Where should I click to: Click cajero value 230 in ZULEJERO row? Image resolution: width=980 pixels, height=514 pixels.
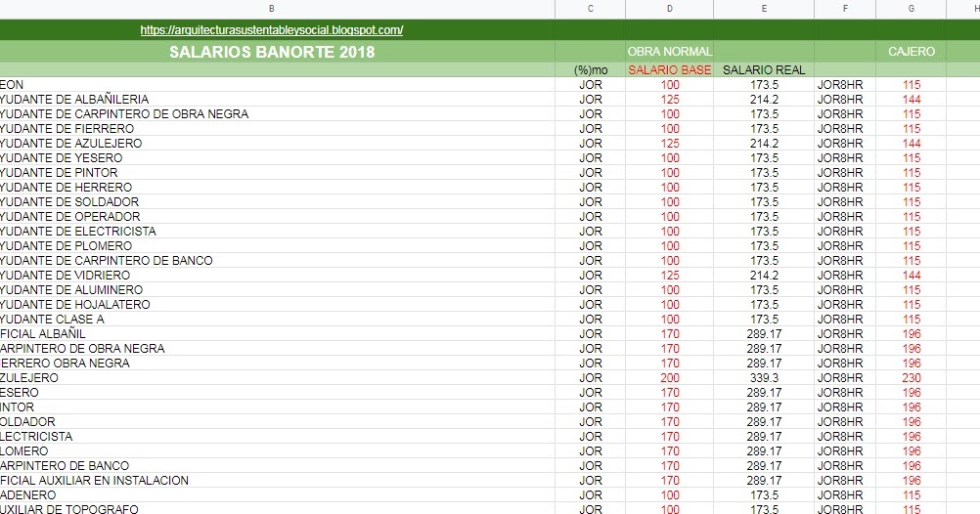[x=911, y=378]
